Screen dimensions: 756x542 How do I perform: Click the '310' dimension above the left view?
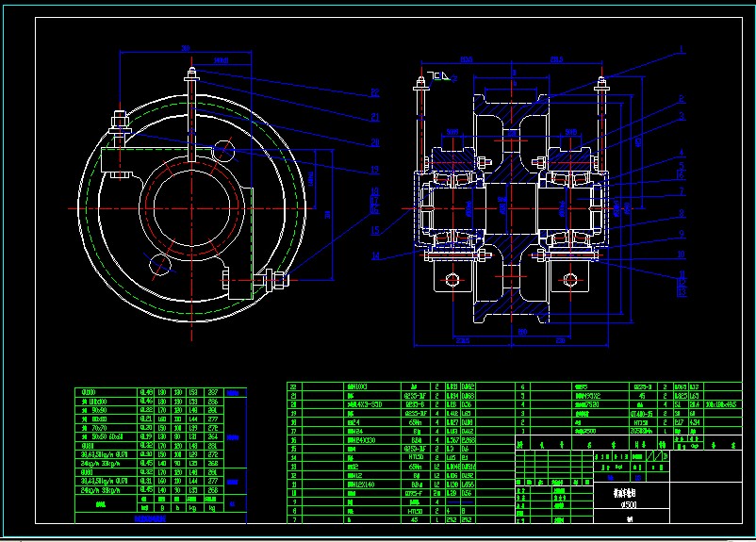(186, 48)
